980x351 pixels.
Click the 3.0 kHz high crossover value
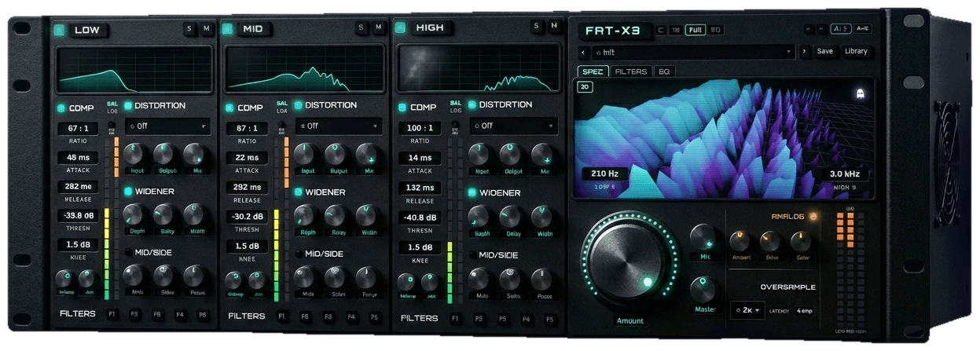click(846, 174)
